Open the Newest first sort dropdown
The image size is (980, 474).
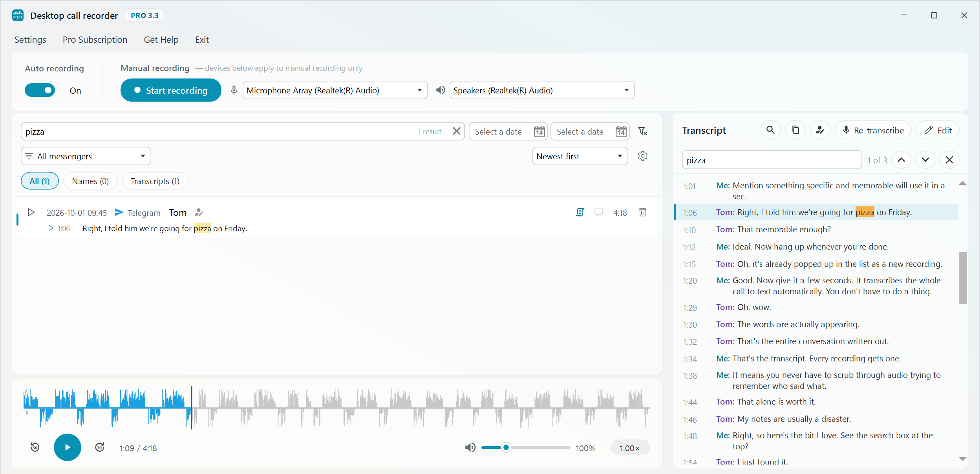(580, 156)
